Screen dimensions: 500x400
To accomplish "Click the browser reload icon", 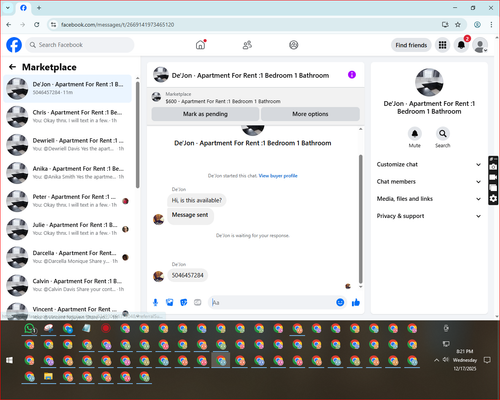I will (37, 24).
